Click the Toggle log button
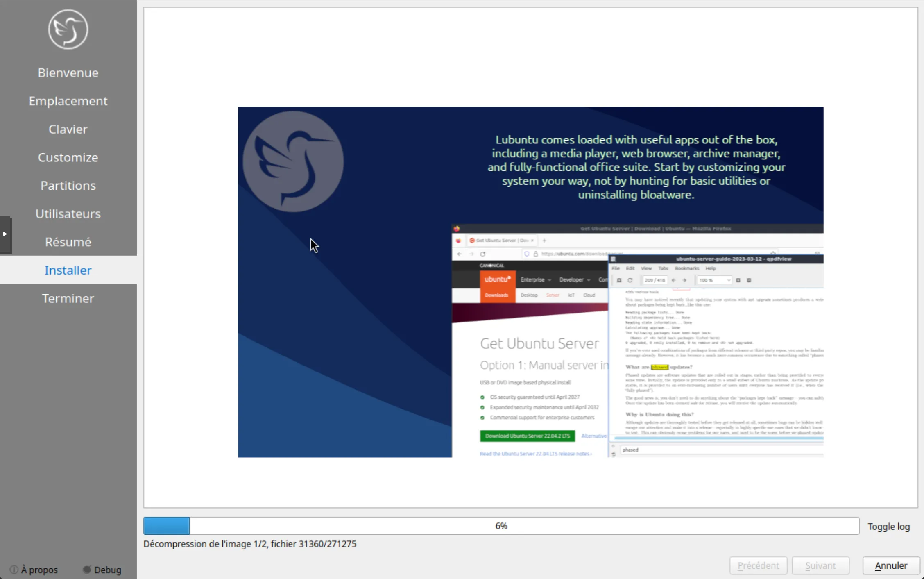Image resolution: width=924 pixels, height=579 pixels. [888, 527]
